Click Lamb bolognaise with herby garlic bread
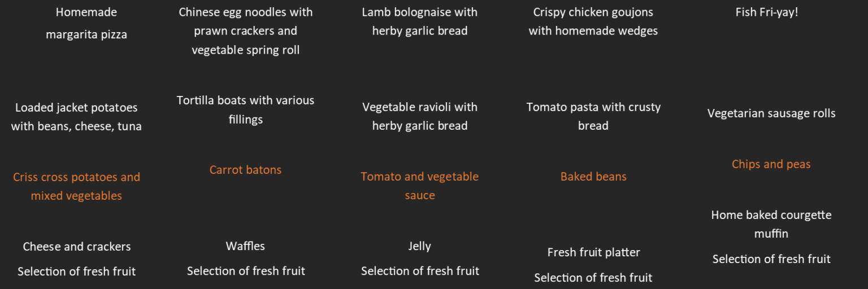This screenshot has height=289, width=868. point(420,21)
